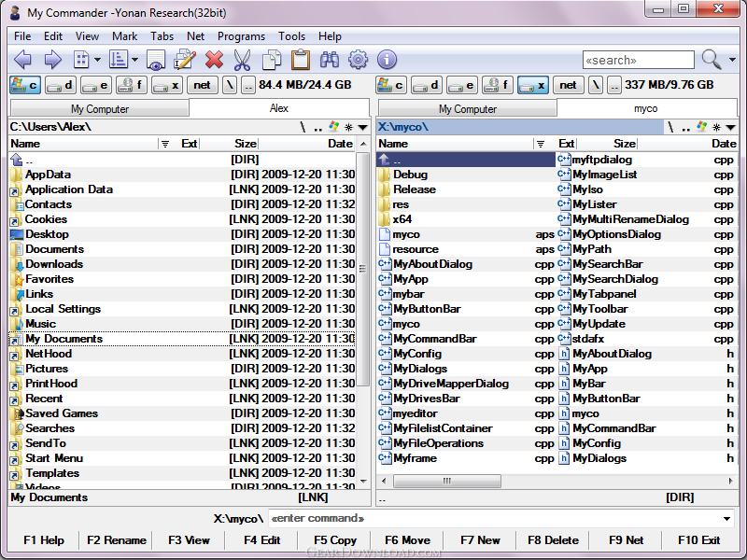
Task: Click left panel net drive button
Action: [x=202, y=85]
